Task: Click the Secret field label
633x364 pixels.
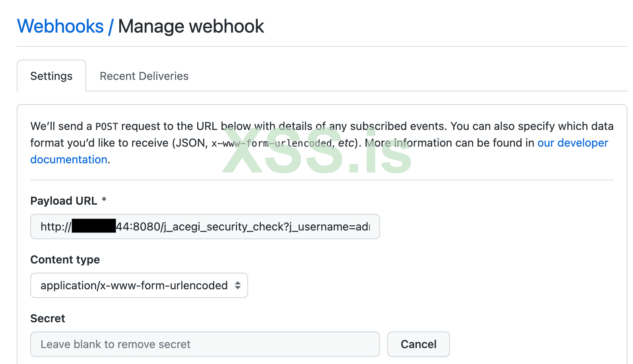Action: 48,318
